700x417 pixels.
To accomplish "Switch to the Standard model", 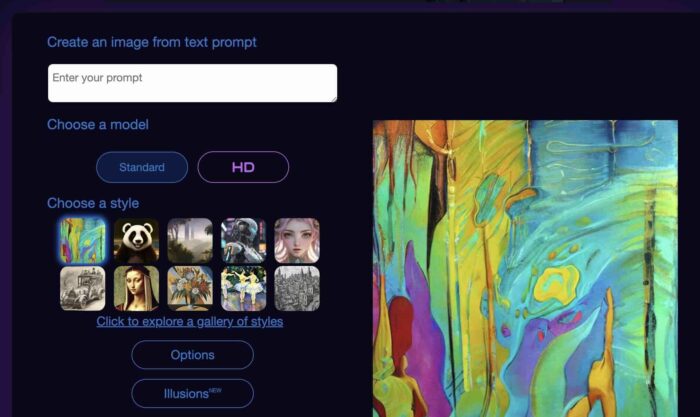I will pos(142,167).
